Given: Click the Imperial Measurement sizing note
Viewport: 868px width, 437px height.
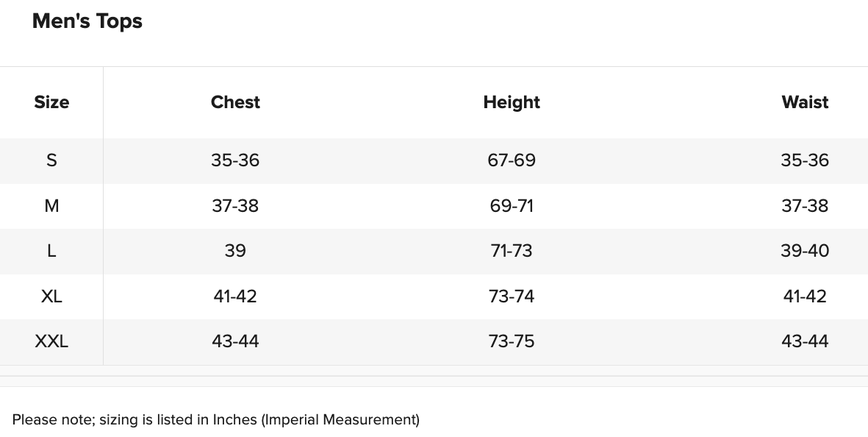Looking at the screenshot, I should [216, 420].
